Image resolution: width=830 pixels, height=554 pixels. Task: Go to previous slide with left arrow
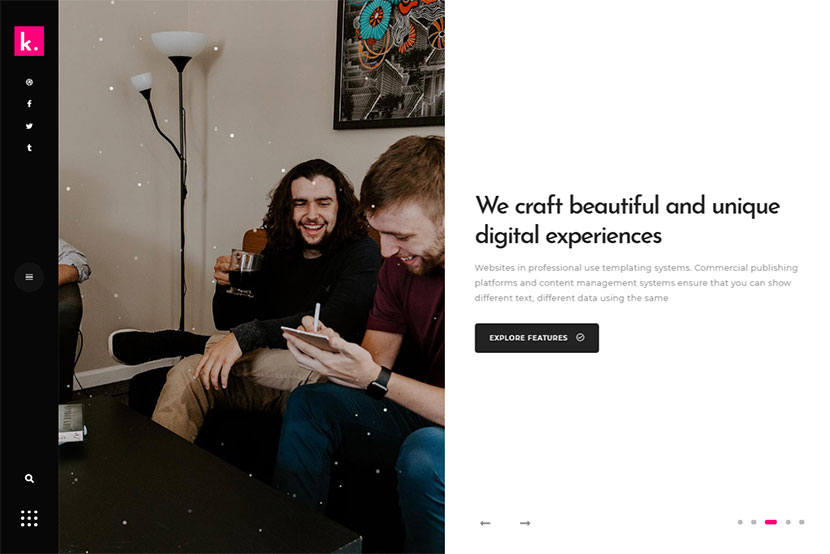pos(485,523)
